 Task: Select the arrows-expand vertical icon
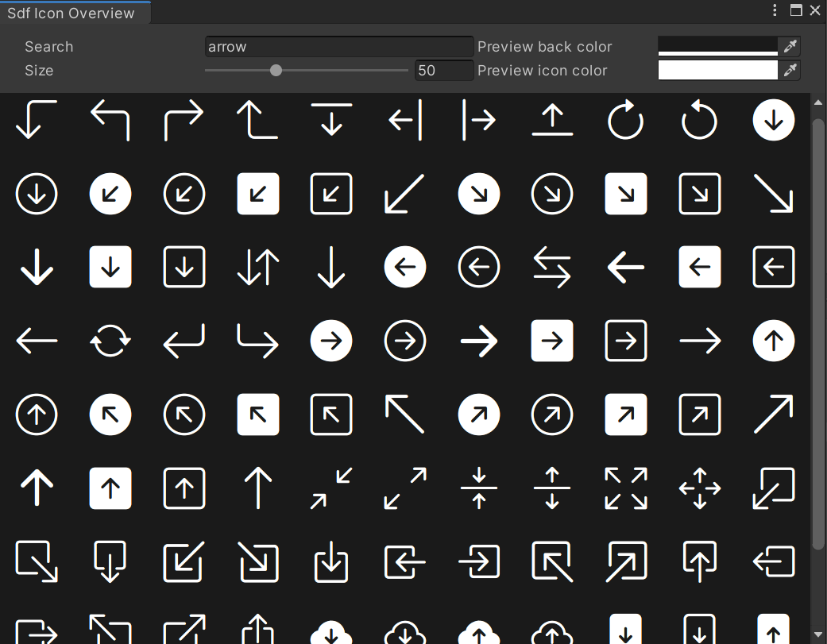(552, 488)
